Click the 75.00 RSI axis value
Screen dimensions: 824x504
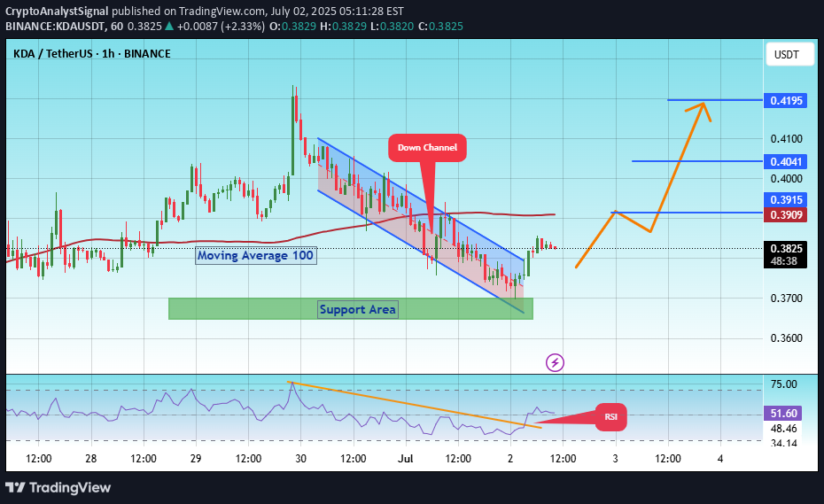783,384
